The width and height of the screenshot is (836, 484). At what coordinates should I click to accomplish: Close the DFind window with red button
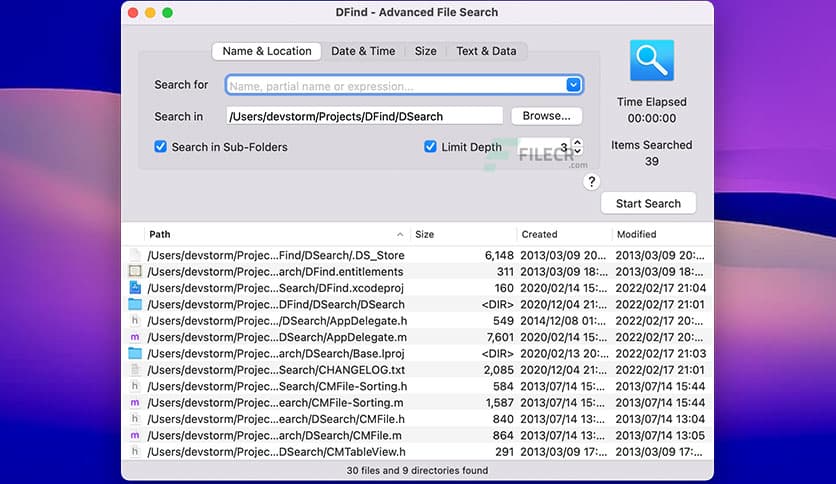[x=133, y=12]
